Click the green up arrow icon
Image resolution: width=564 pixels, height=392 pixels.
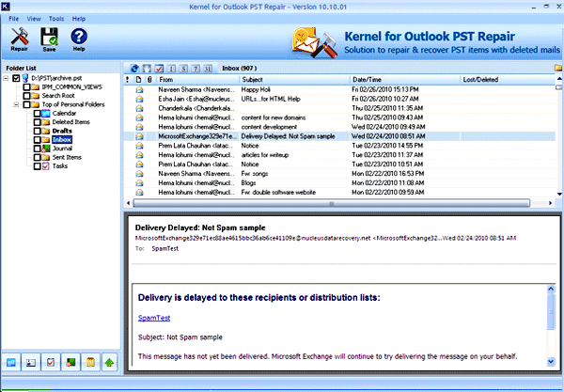point(109,363)
